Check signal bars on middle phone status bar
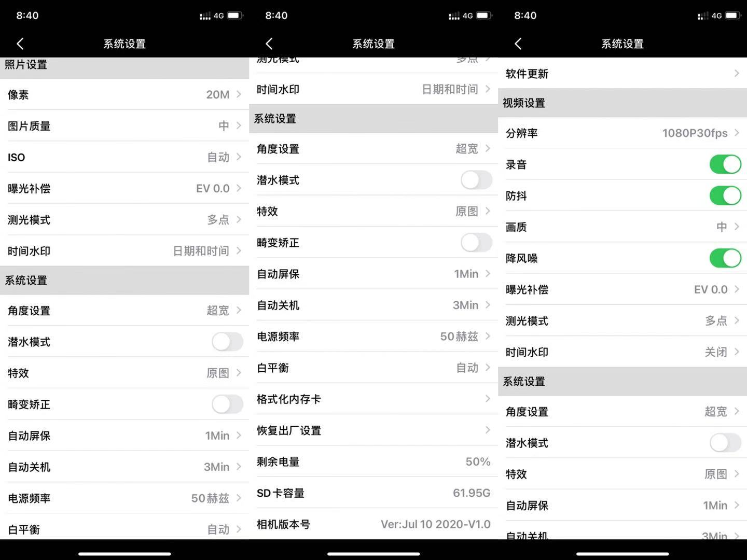Viewport: 747px width, 560px height. click(x=454, y=16)
